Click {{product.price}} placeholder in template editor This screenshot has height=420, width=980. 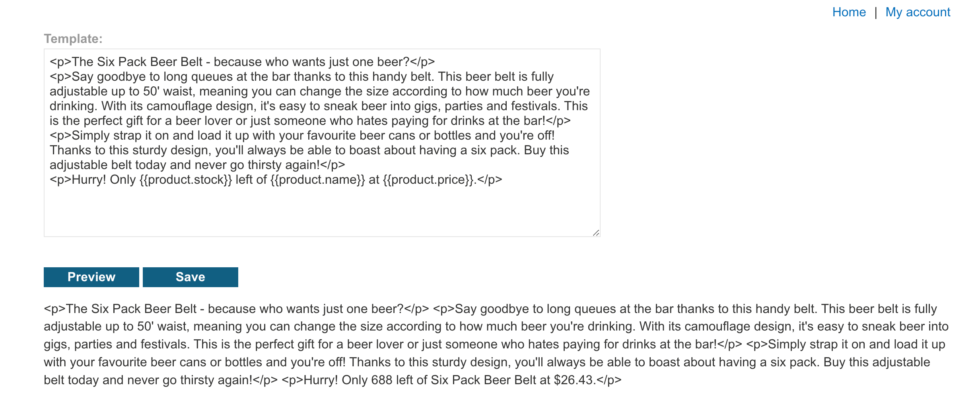coord(429,180)
